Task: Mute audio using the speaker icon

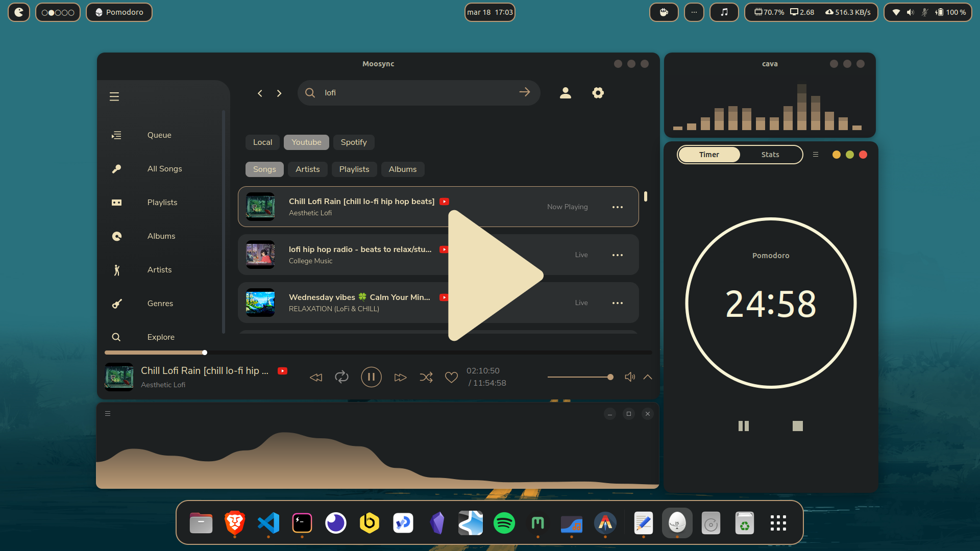Action: pos(630,377)
